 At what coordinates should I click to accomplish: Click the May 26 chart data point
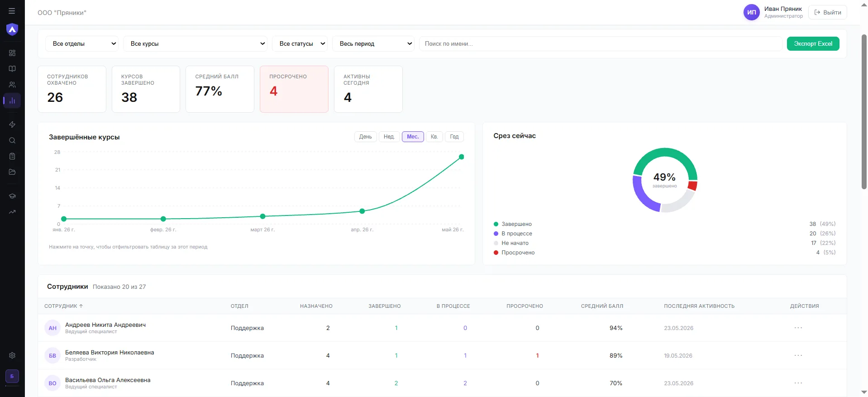click(462, 157)
